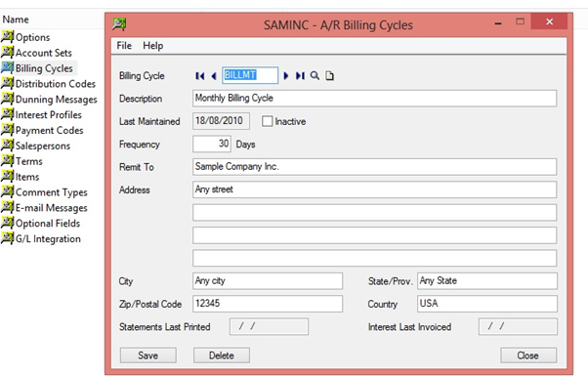This screenshot has height=376, width=588.
Task: Select the 'Comment Types' text label
Action: [x=52, y=192]
